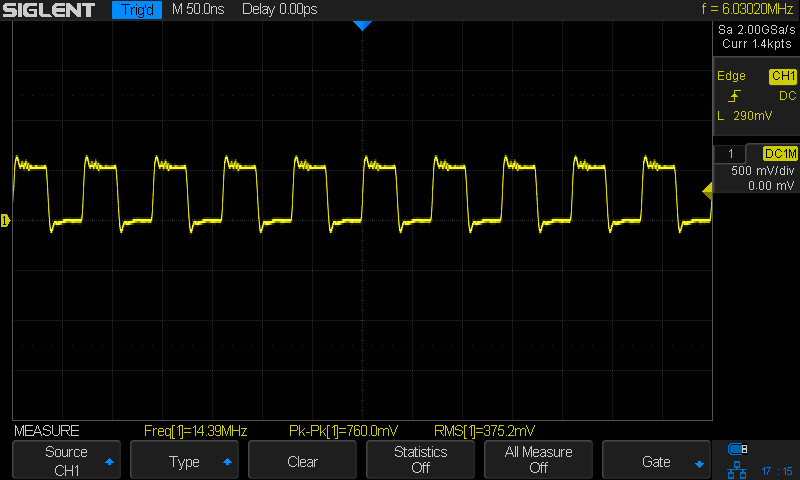This screenshot has height=480, width=800.
Task: Select the channel 1 ground marker on left edge
Action: click(6, 220)
